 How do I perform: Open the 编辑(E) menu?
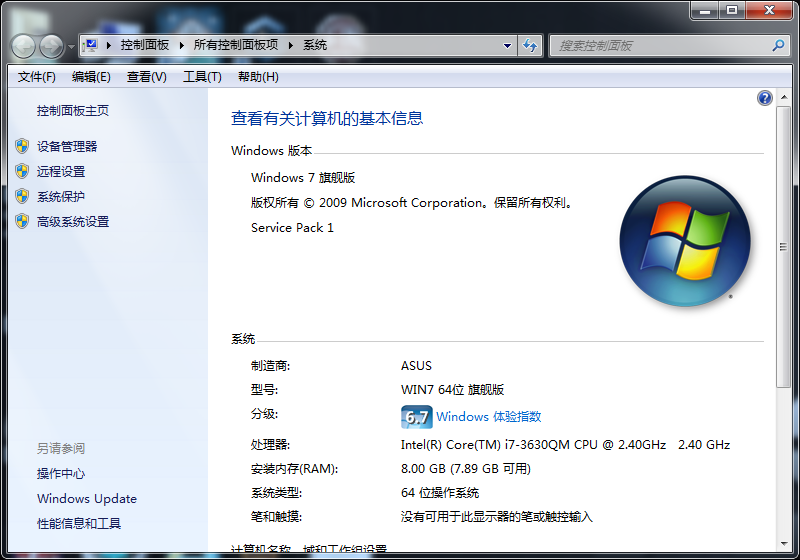(x=91, y=77)
